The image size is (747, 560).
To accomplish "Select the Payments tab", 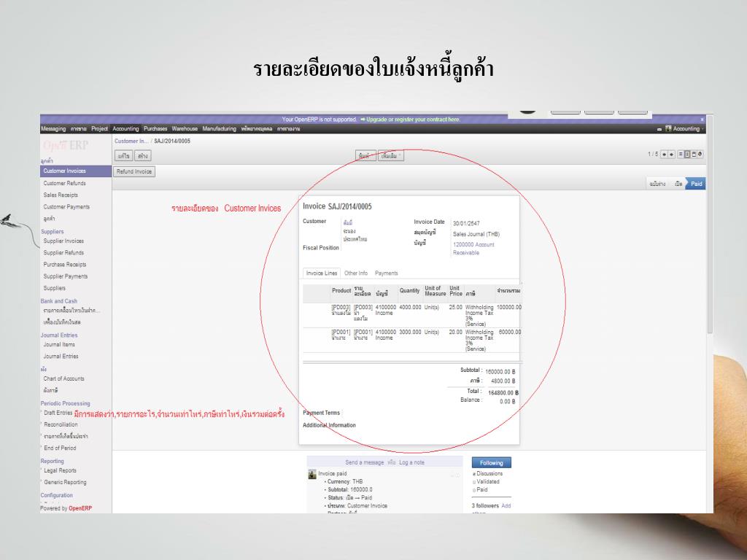I will click(387, 273).
